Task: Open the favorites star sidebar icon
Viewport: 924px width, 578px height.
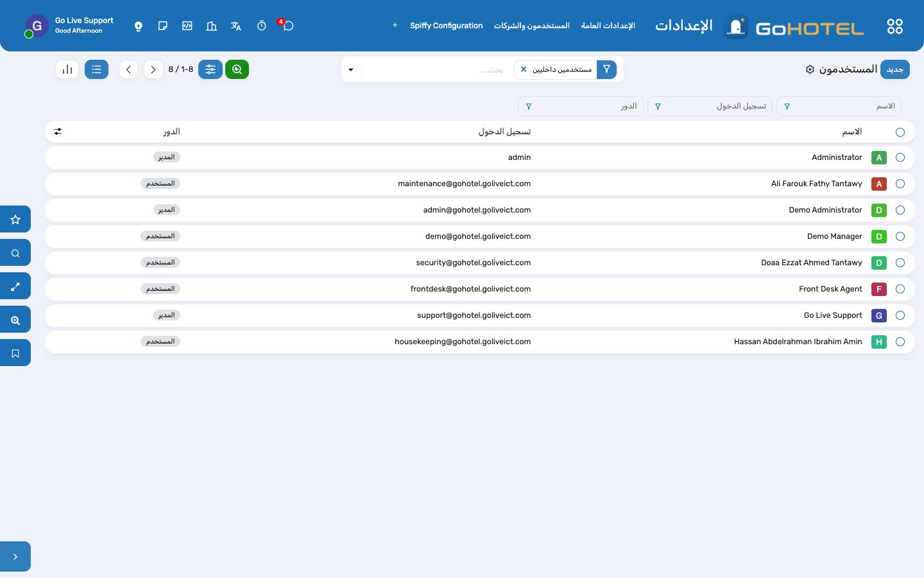Action: (15, 220)
